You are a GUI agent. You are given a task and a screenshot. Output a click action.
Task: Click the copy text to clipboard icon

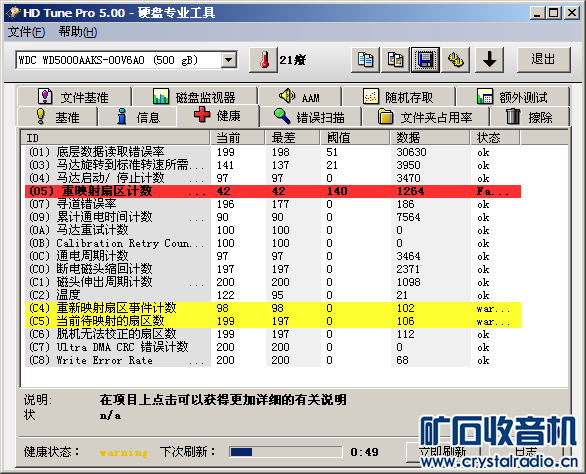point(365,60)
